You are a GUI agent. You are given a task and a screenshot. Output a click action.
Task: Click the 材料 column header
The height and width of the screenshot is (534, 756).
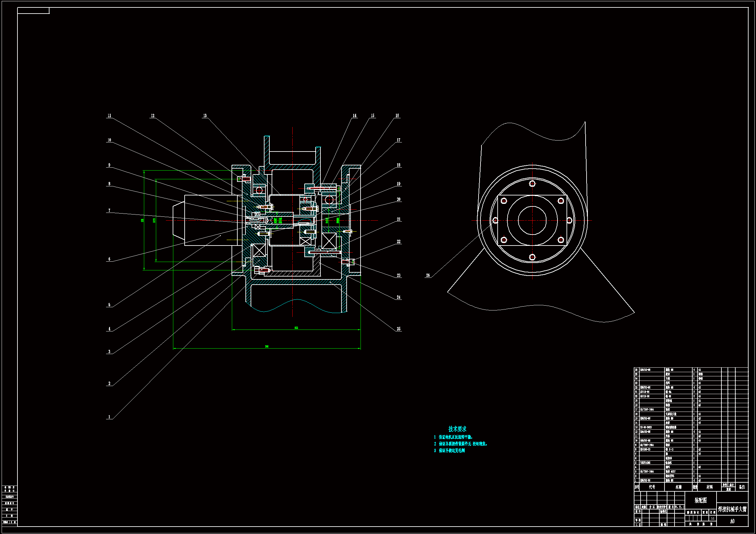[709, 487]
